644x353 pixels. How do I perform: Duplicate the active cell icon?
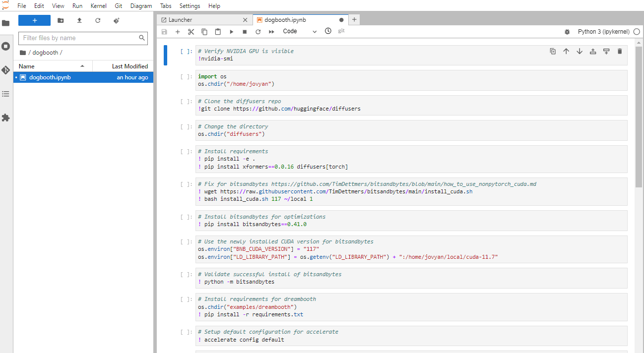coord(553,51)
